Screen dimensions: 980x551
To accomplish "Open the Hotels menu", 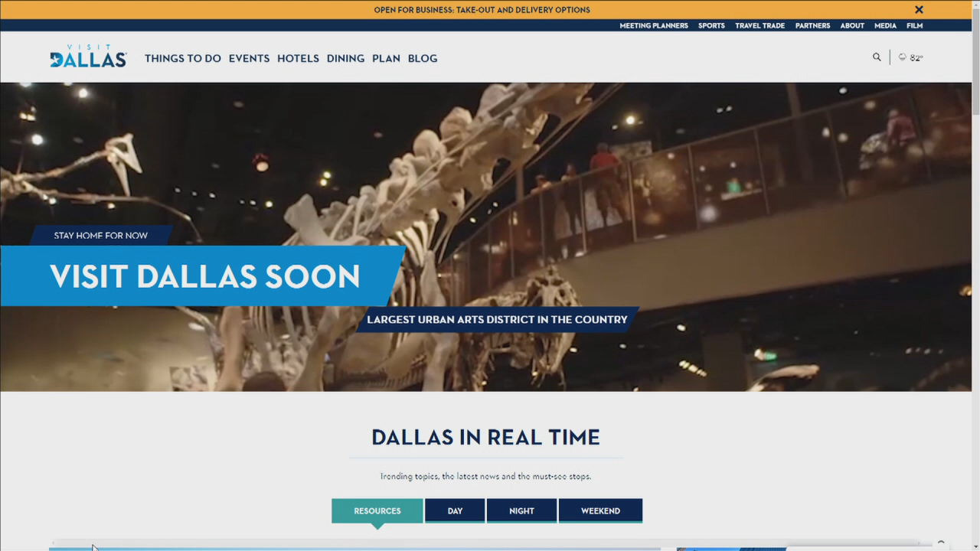I will pyautogui.click(x=298, y=58).
